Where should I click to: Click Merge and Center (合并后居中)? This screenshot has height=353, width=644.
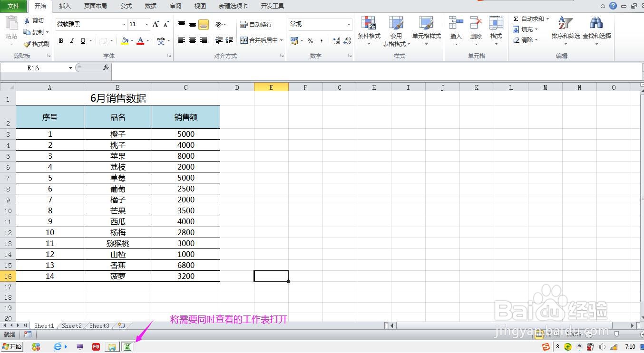point(259,40)
